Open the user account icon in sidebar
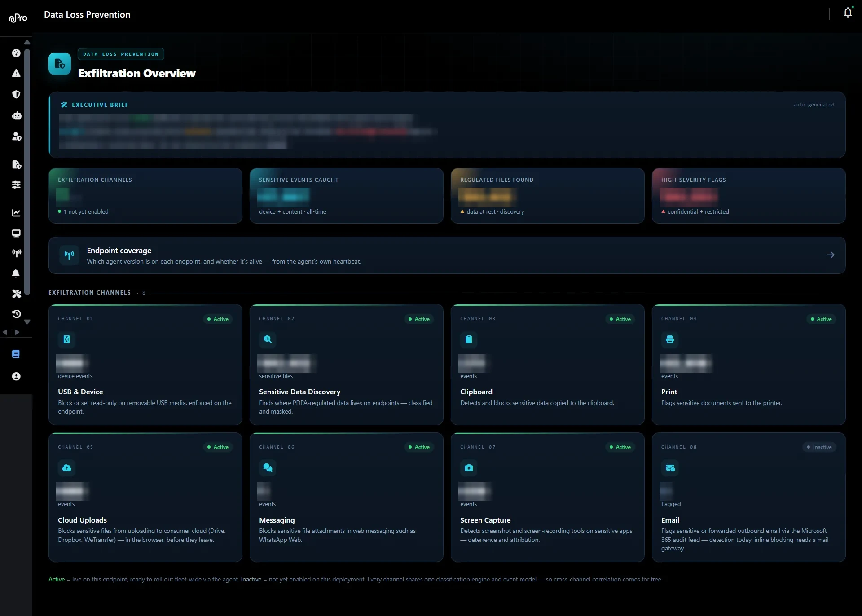862x616 pixels. (16, 376)
